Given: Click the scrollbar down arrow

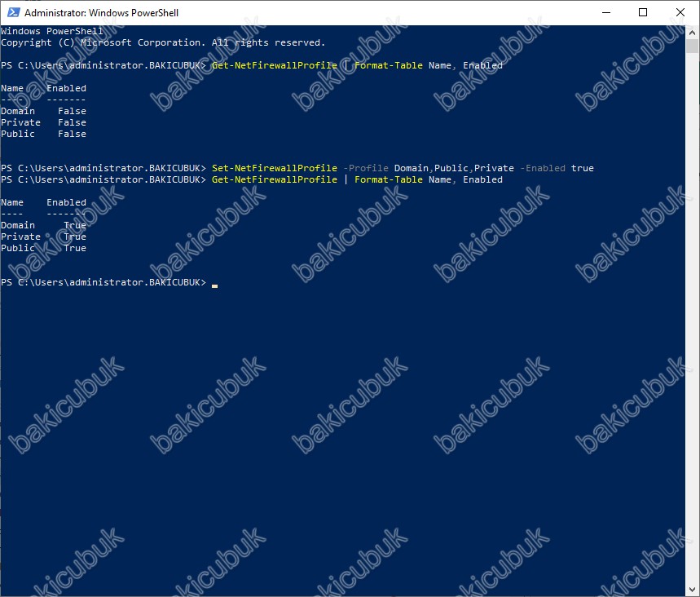Looking at the screenshot, I should (693, 590).
